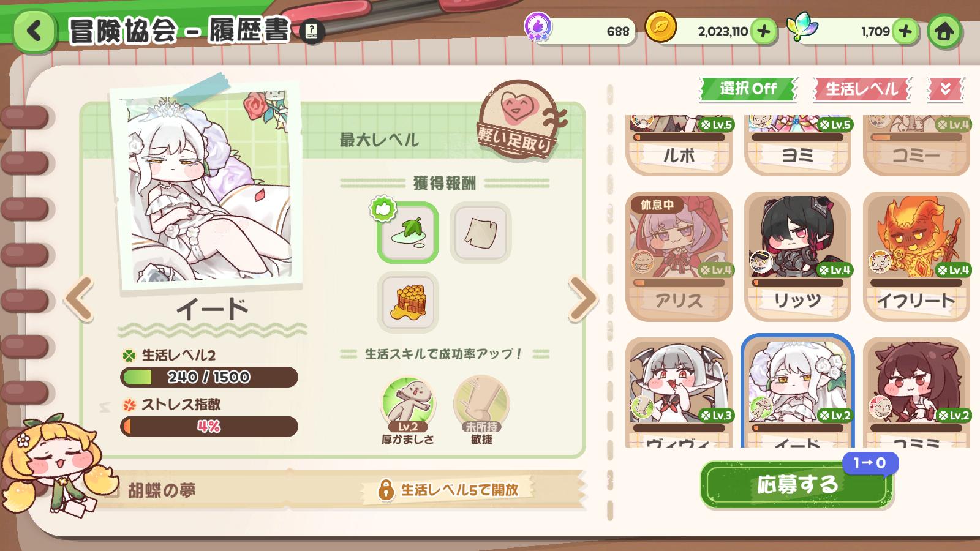This screenshot has height=551, width=980.
Task: Open the 敏捷 unowned skill icon
Action: [481, 404]
